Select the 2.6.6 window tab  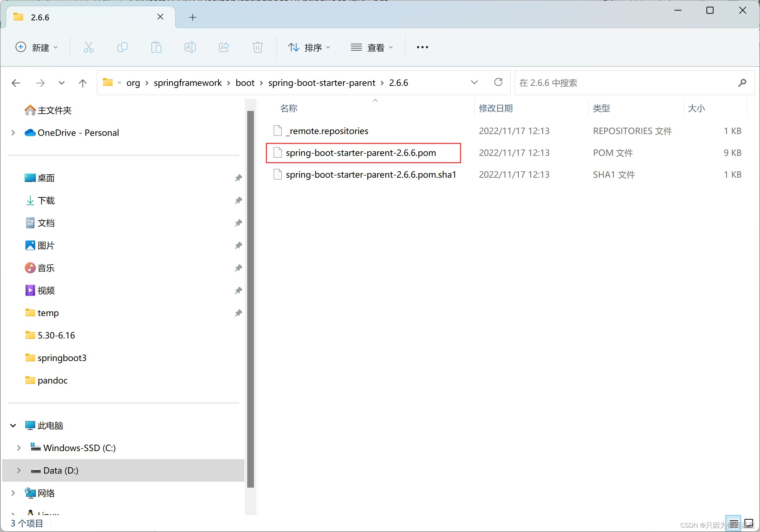[91, 17]
